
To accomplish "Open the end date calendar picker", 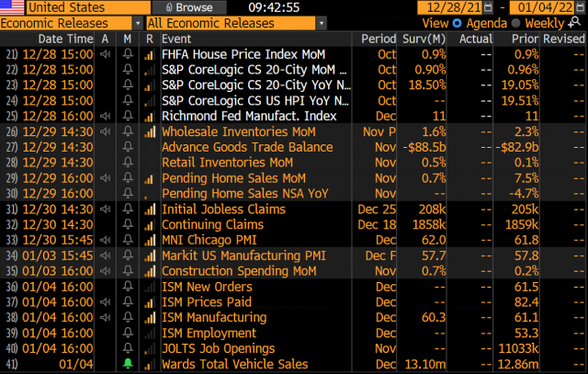I will coord(580,7).
